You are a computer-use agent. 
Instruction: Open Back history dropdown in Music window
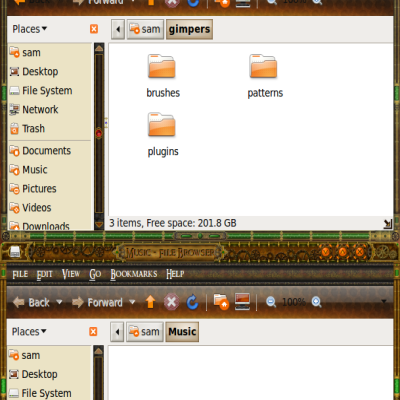pyautogui.click(x=59, y=302)
